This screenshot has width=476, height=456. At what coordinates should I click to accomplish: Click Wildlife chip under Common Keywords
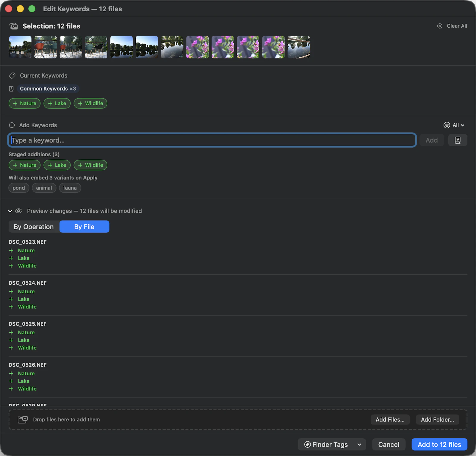tap(90, 103)
